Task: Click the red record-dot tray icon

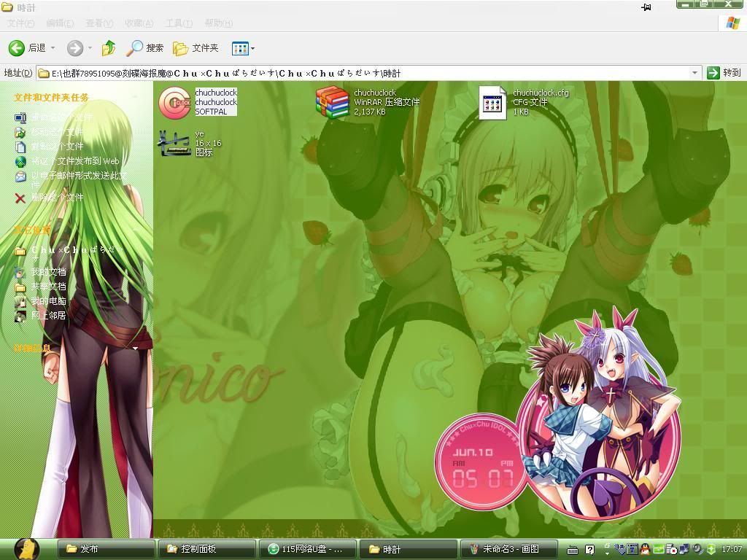Action: click(x=671, y=549)
